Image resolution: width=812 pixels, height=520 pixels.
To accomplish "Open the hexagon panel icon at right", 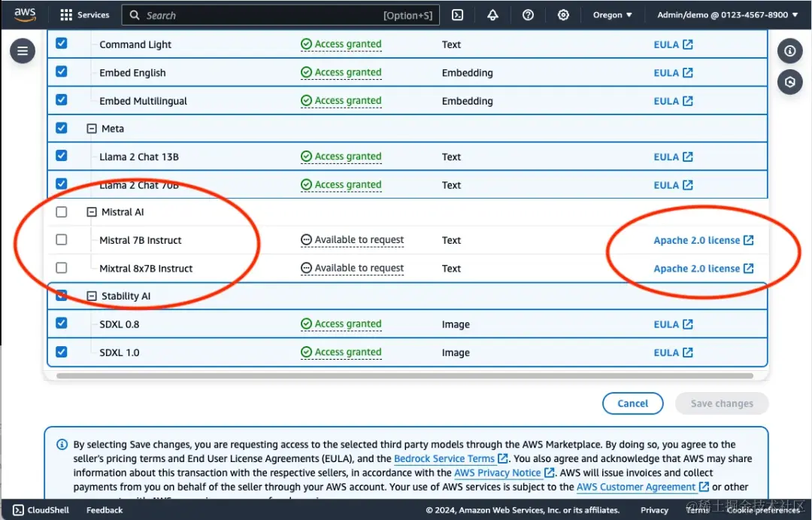I will 789,82.
